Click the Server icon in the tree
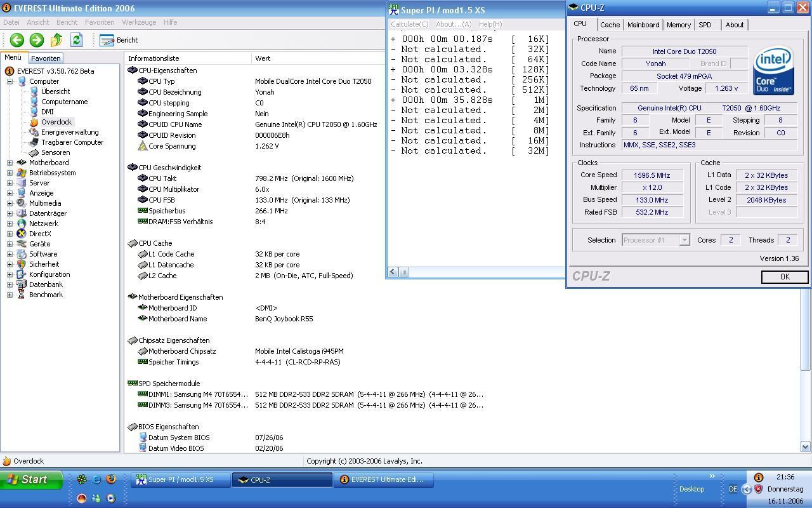The image size is (812, 508). click(22, 183)
